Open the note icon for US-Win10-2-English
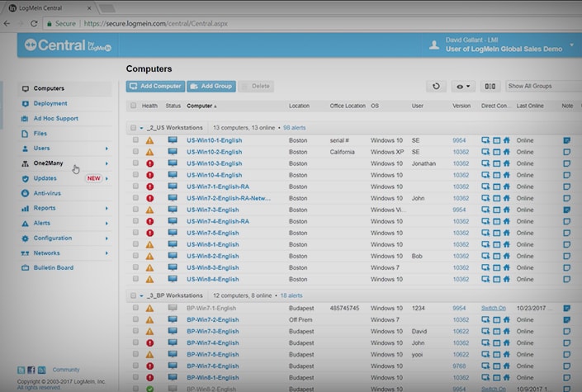The image size is (582, 392). pos(567,152)
